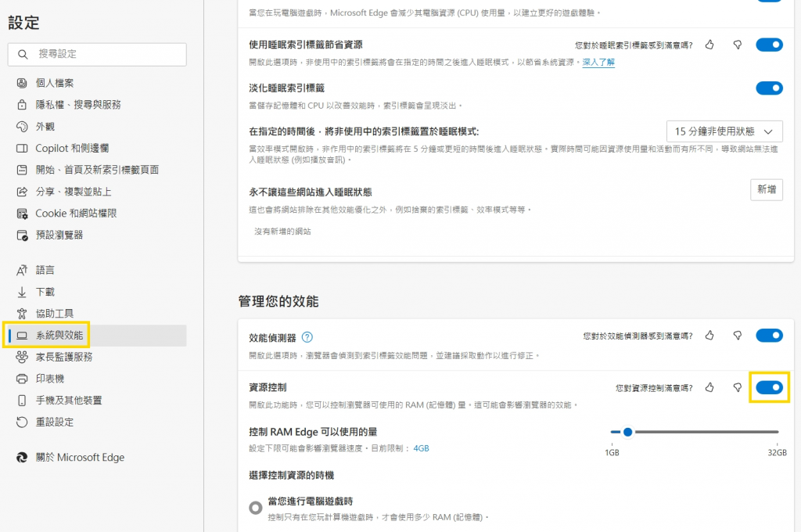Click the help question mark beside 效能偵測器
Image resolution: width=801 pixels, height=532 pixels.
(x=307, y=337)
